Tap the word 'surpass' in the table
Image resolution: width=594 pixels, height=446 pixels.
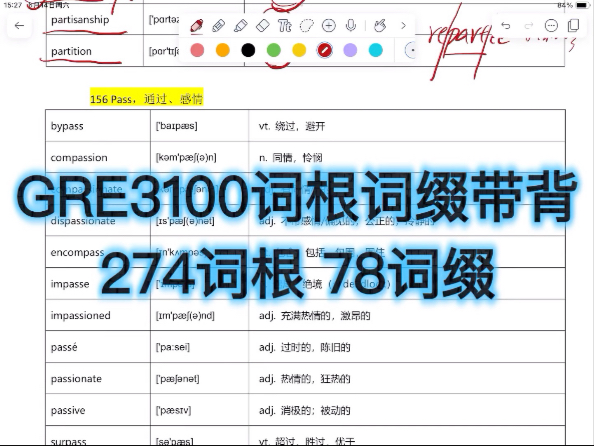point(69,441)
